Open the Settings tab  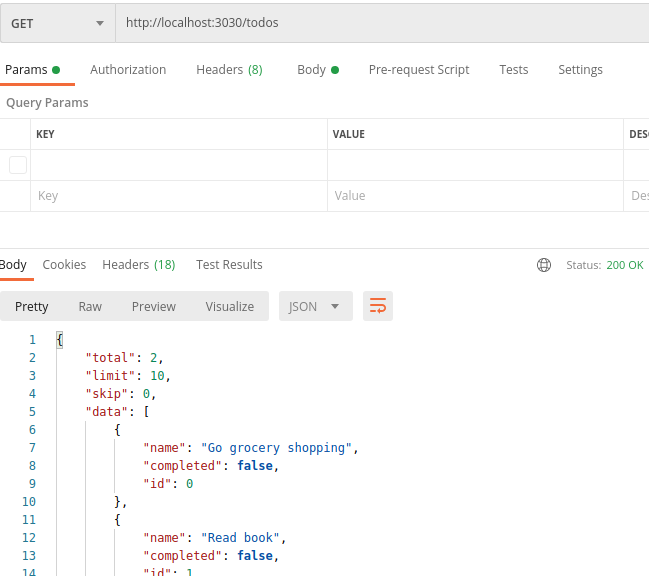click(x=580, y=70)
